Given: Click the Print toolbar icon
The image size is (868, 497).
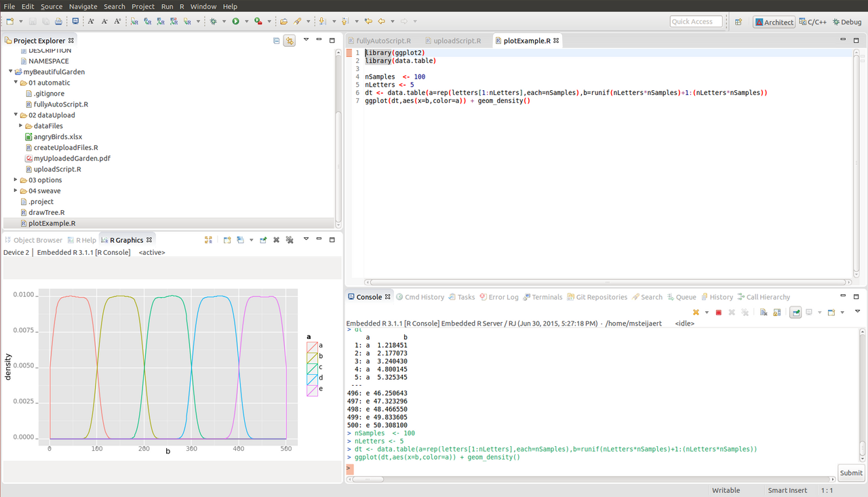Looking at the screenshot, I should (58, 21).
